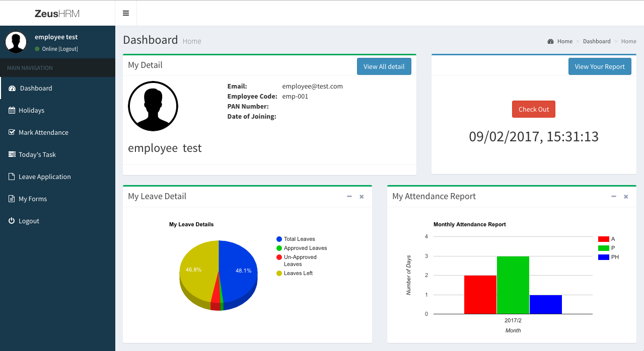Click the green Approved Leaves legend swatch
The width and height of the screenshot is (644, 351).
click(279, 248)
